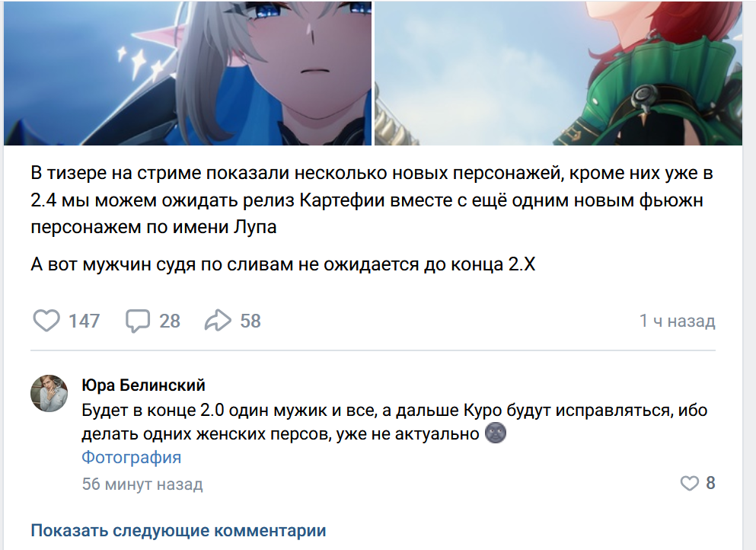Screen dimensions: 756x550
Task: Click the Юра Белинский author name
Action: (x=143, y=385)
